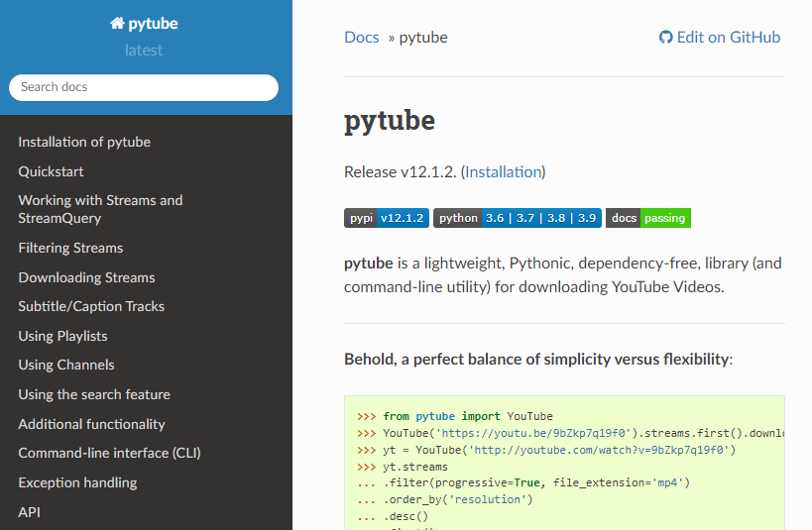Click the 'latest' version label

tap(144, 51)
